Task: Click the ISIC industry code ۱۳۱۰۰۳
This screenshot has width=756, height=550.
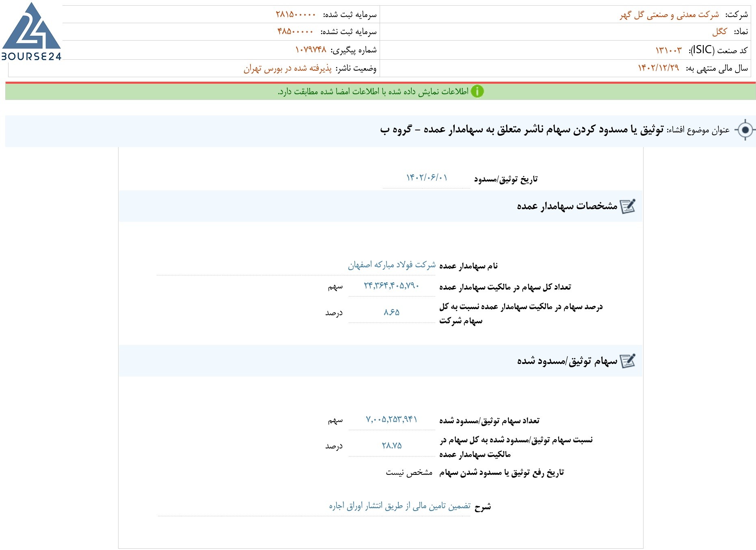Action: click(x=669, y=50)
